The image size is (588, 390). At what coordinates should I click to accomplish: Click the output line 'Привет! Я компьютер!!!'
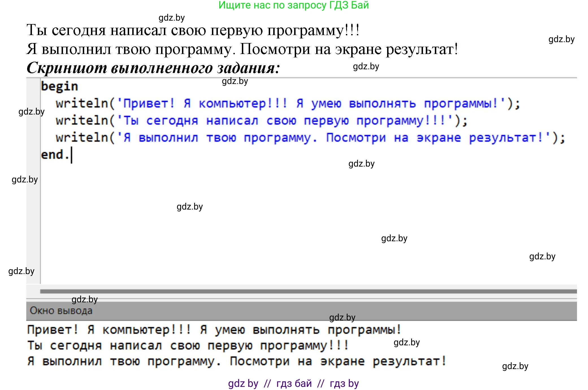coord(136,330)
